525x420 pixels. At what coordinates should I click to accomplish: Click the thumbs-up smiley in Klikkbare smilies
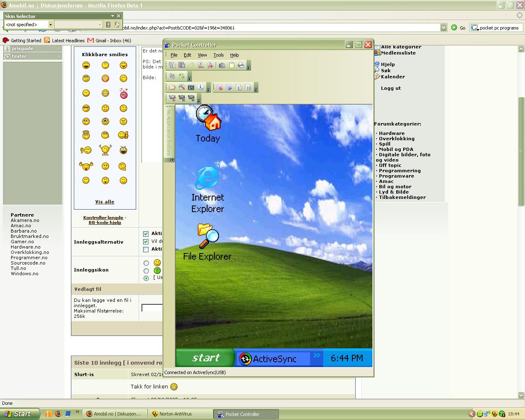(x=123, y=135)
